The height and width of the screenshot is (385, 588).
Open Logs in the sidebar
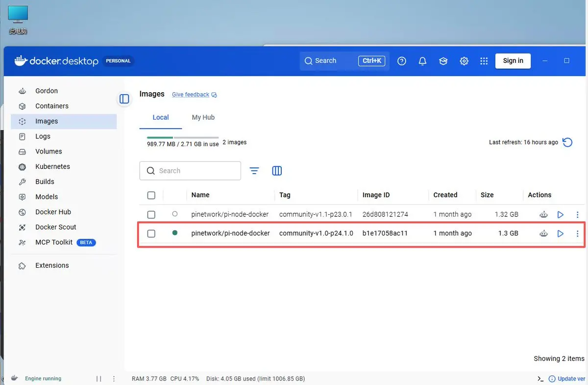(x=64, y=136)
